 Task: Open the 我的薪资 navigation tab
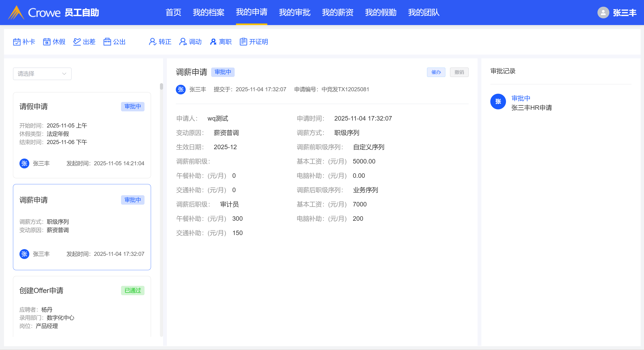click(338, 13)
